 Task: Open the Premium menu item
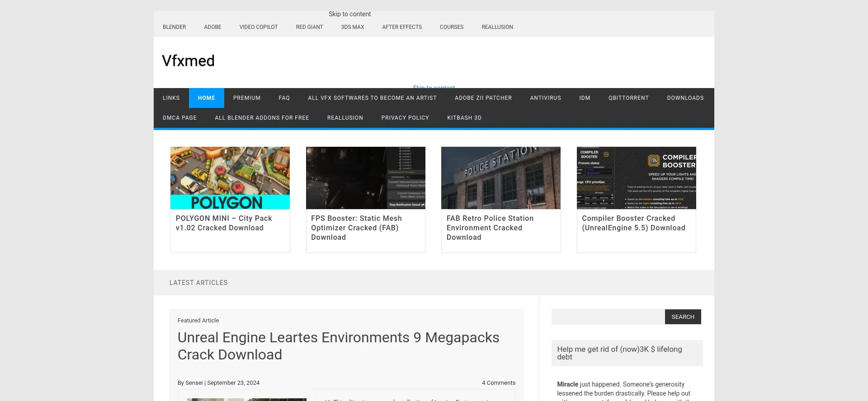(246, 98)
